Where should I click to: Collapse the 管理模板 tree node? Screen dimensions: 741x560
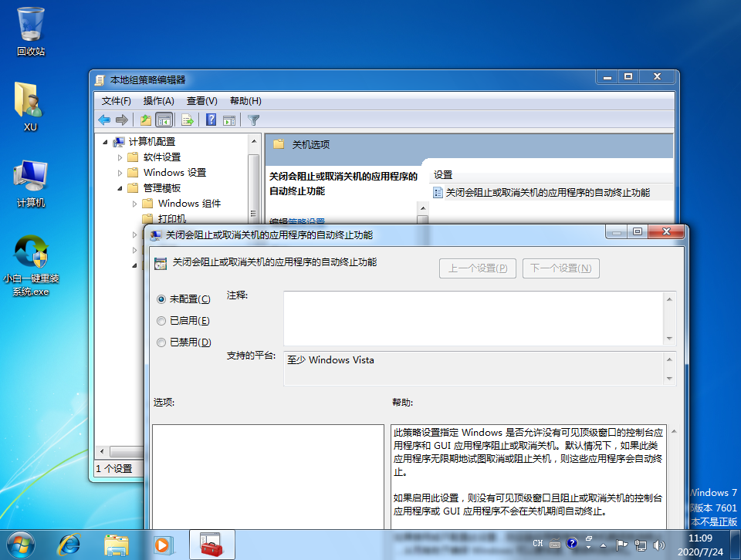(x=120, y=188)
